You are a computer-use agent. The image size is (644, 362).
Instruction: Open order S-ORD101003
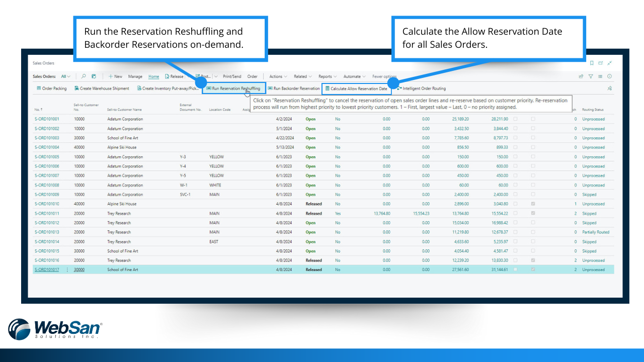(47, 138)
